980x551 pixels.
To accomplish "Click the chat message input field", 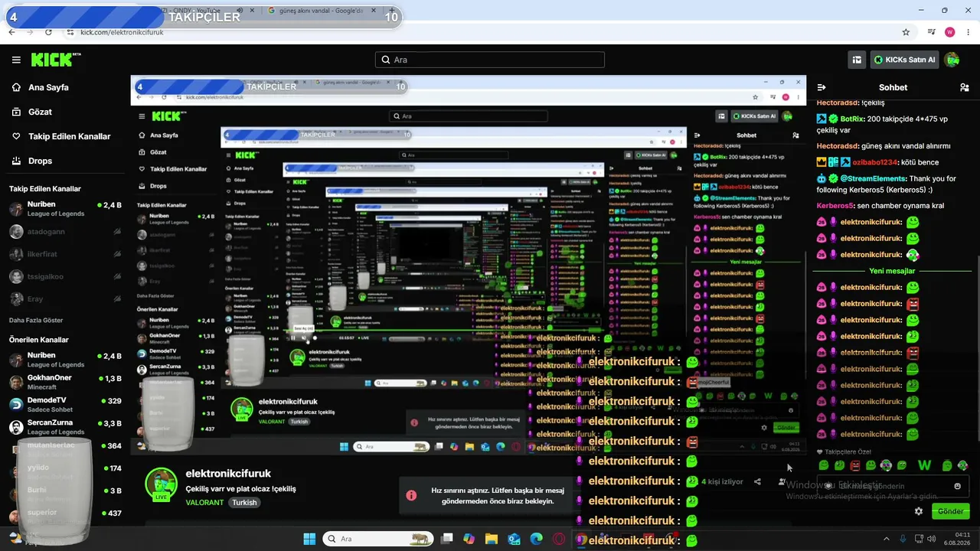I will [x=892, y=486].
